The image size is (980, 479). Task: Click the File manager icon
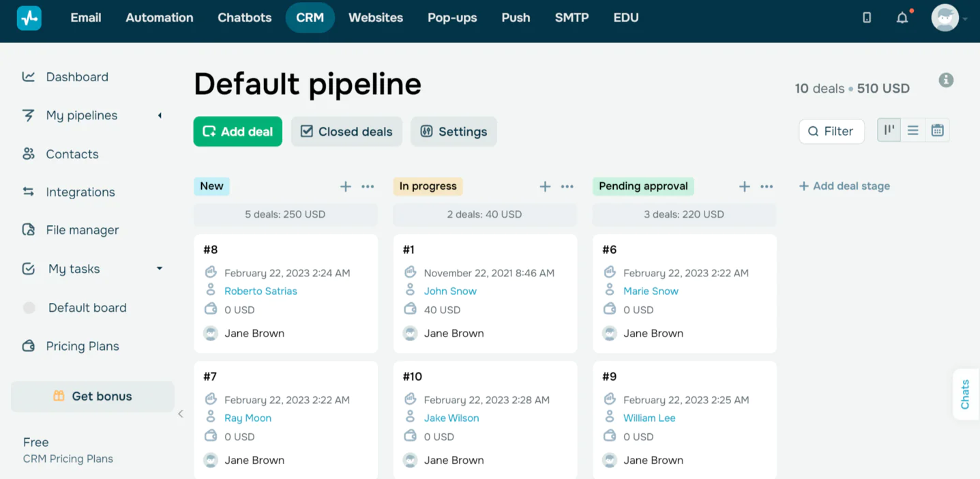click(29, 230)
